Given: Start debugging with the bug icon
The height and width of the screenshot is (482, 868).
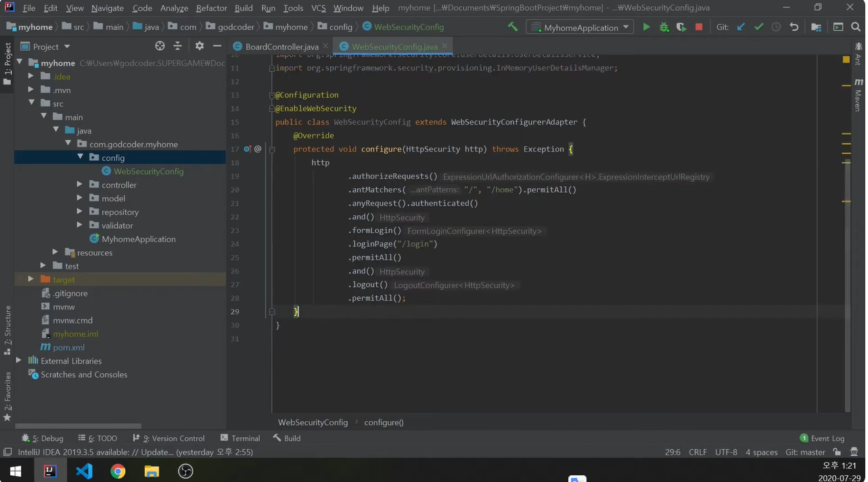Looking at the screenshot, I should pos(664,27).
